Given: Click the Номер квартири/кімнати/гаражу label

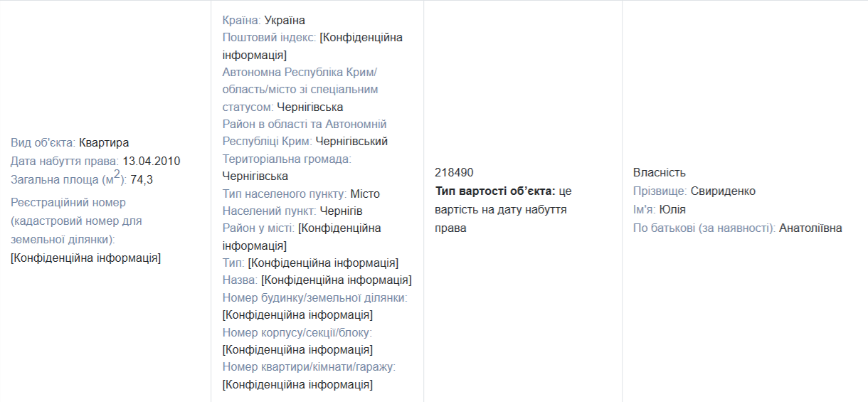Looking at the screenshot, I should point(309,367).
